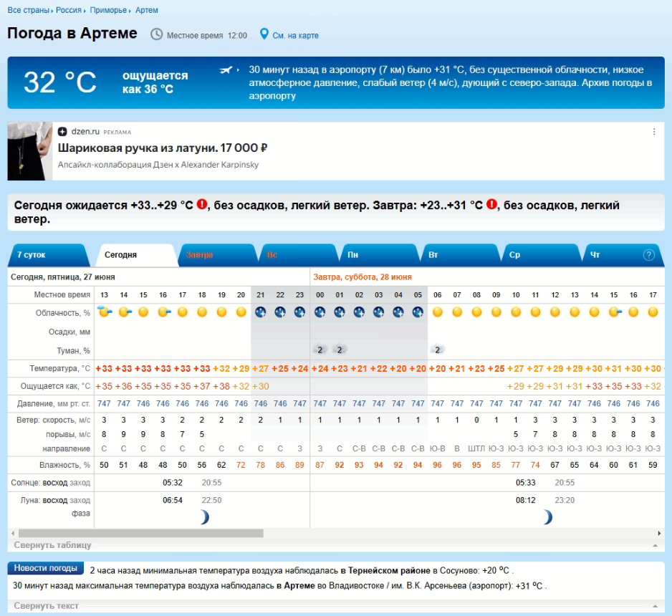
Task: Click the ad thumbnail image
Action: [29, 151]
